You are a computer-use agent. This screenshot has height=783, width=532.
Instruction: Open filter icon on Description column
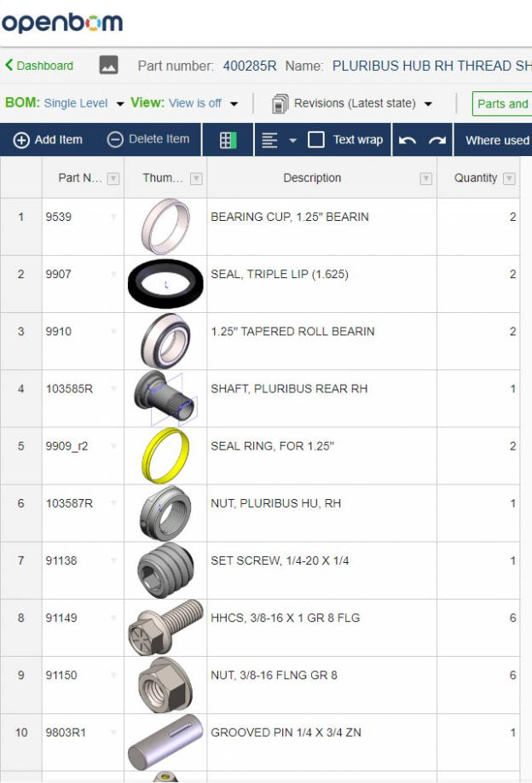pyautogui.click(x=426, y=178)
